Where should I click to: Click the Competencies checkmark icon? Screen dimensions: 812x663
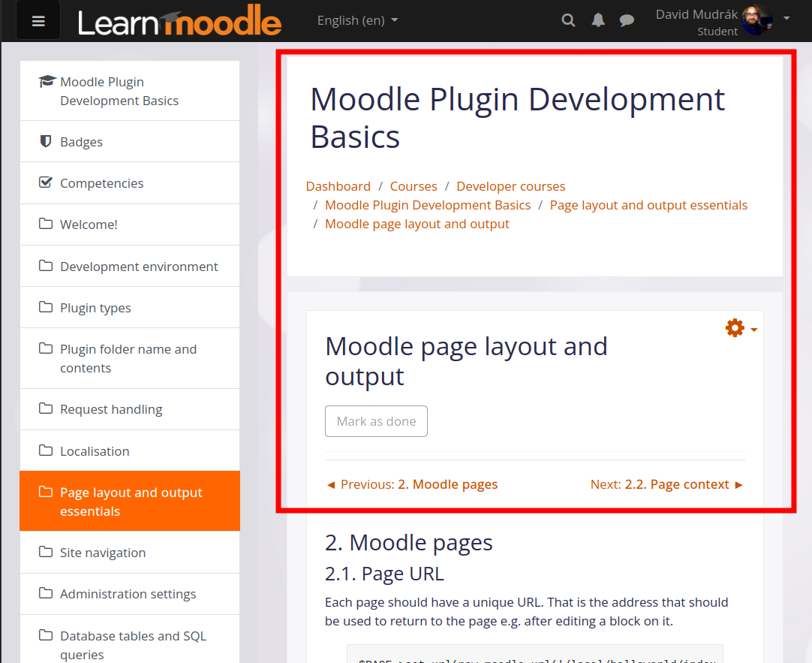[x=46, y=182]
